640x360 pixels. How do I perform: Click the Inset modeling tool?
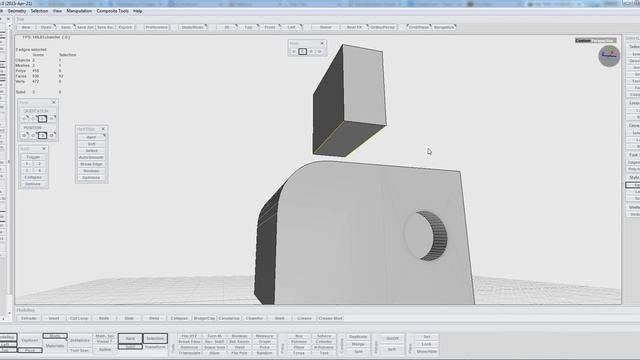(54, 318)
